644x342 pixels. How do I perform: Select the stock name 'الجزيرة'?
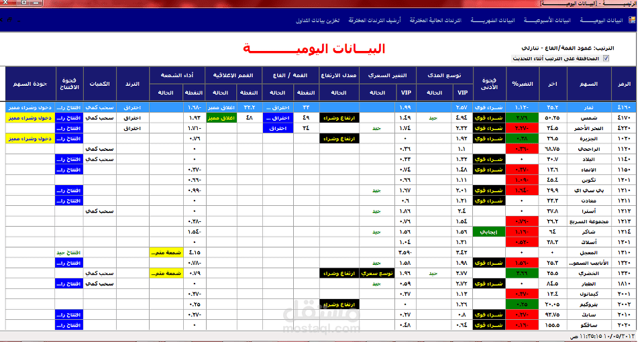pyautogui.click(x=588, y=139)
